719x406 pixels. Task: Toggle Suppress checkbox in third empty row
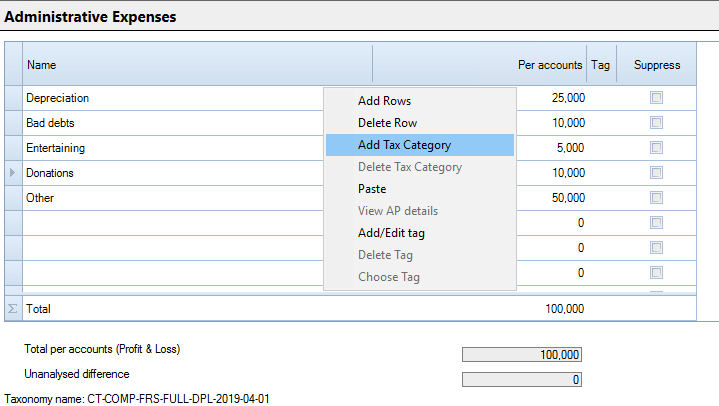(x=656, y=273)
